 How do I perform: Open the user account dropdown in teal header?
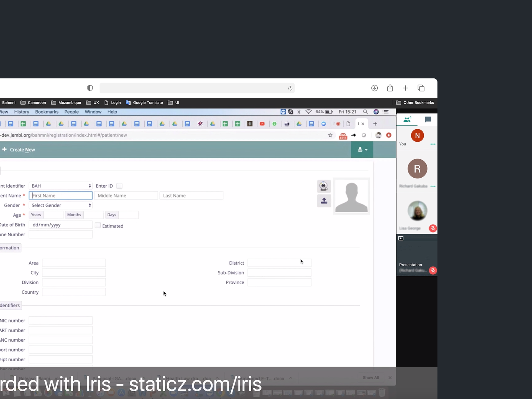362,150
